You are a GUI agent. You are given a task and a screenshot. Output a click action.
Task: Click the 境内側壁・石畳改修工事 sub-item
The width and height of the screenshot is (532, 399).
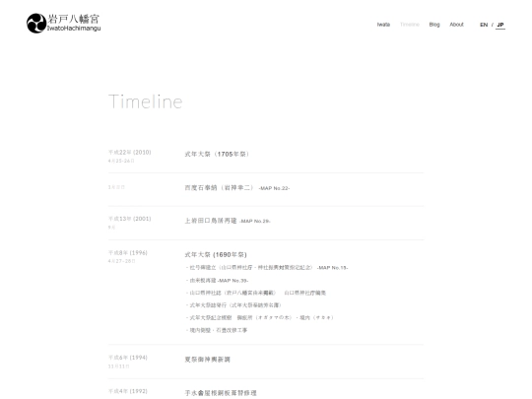217,330
